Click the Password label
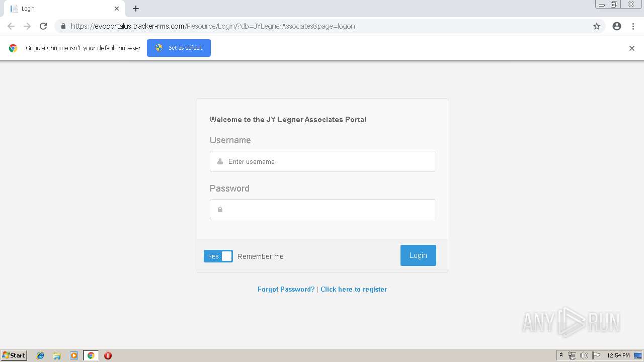The image size is (644, 362). (229, 189)
